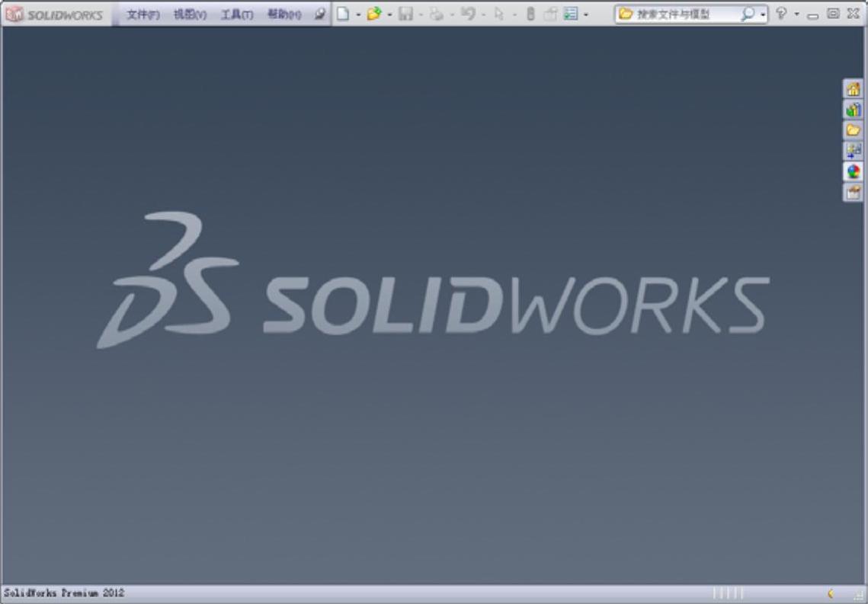Click the Select arrow cursor tool
Image resolution: width=868 pixels, height=604 pixels.
[x=498, y=14]
